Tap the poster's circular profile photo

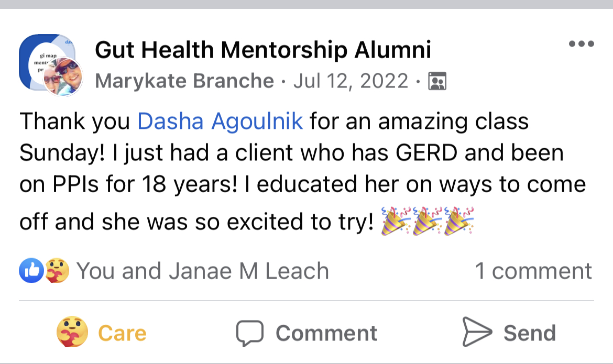click(63, 76)
